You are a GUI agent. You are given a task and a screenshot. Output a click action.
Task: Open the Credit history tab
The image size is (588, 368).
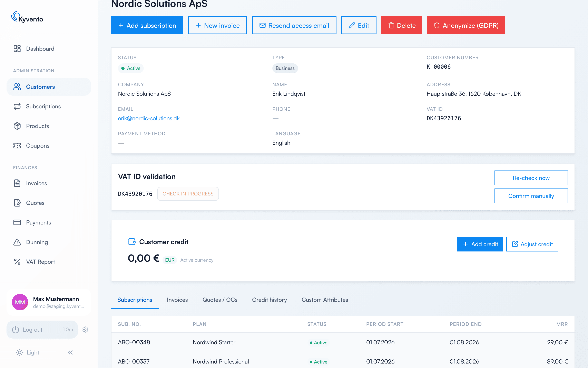[x=269, y=300]
